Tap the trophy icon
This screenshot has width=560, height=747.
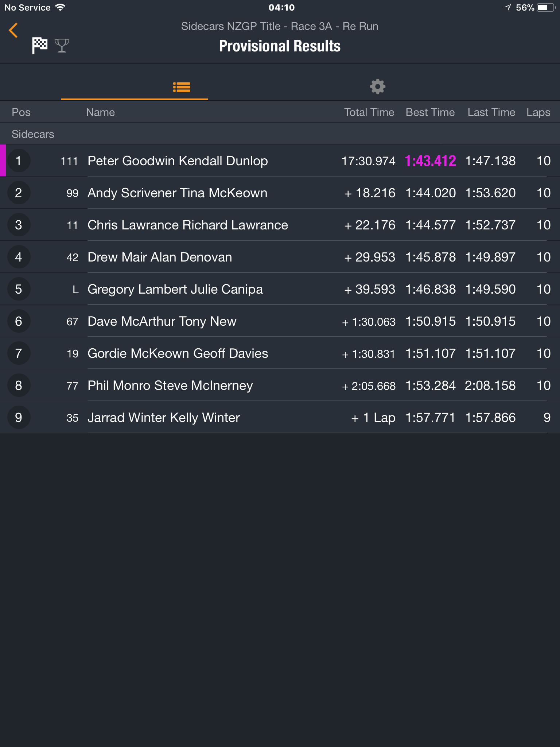62,46
